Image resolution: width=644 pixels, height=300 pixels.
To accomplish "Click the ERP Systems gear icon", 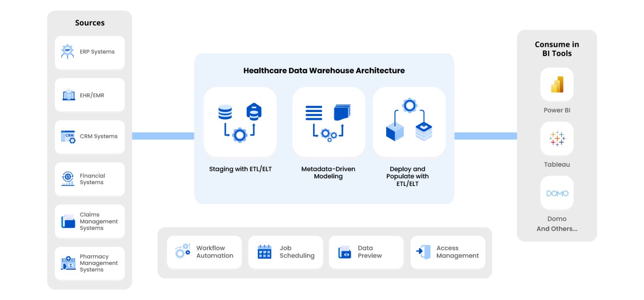I will tap(68, 52).
